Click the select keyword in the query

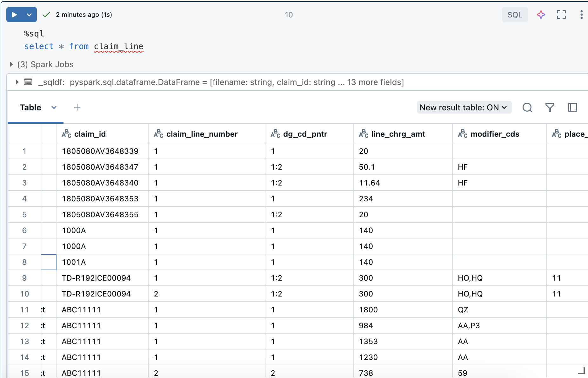pyautogui.click(x=39, y=46)
